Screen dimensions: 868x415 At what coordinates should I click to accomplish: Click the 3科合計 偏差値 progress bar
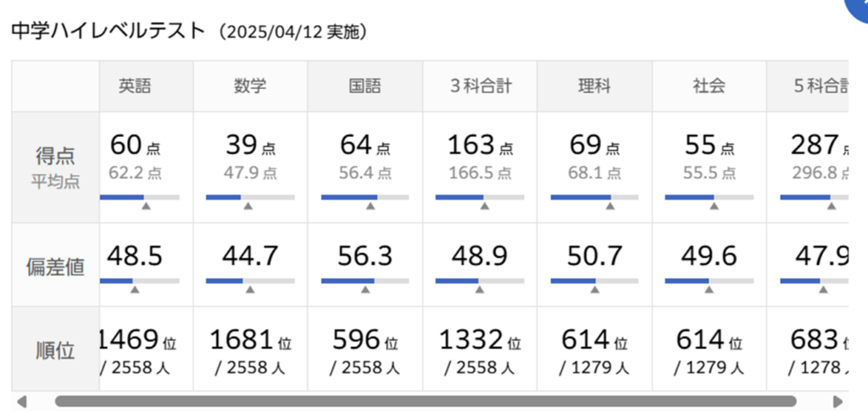tap(480, 280)
